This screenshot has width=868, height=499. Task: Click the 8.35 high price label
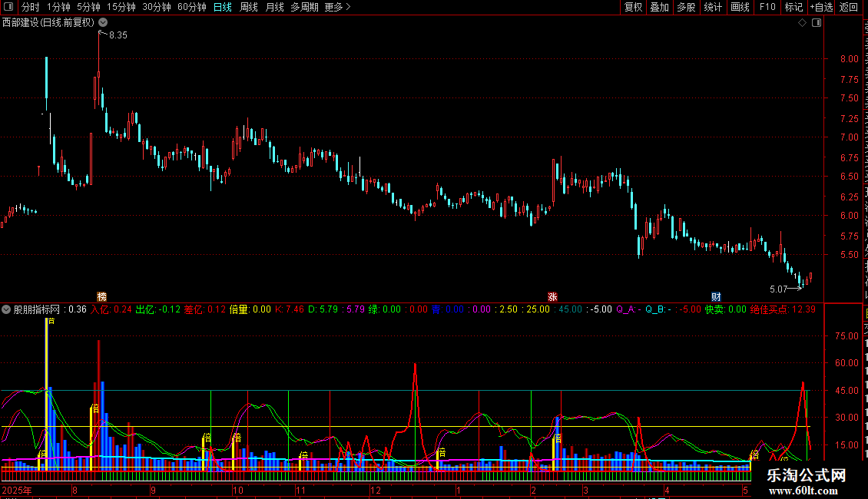[x=118, y=35]
